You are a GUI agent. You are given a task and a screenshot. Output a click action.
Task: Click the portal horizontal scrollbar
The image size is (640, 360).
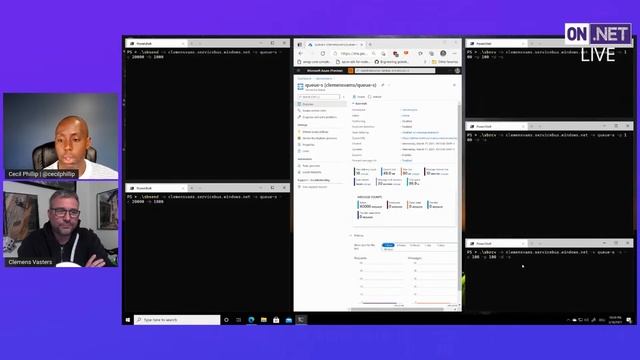397,309
